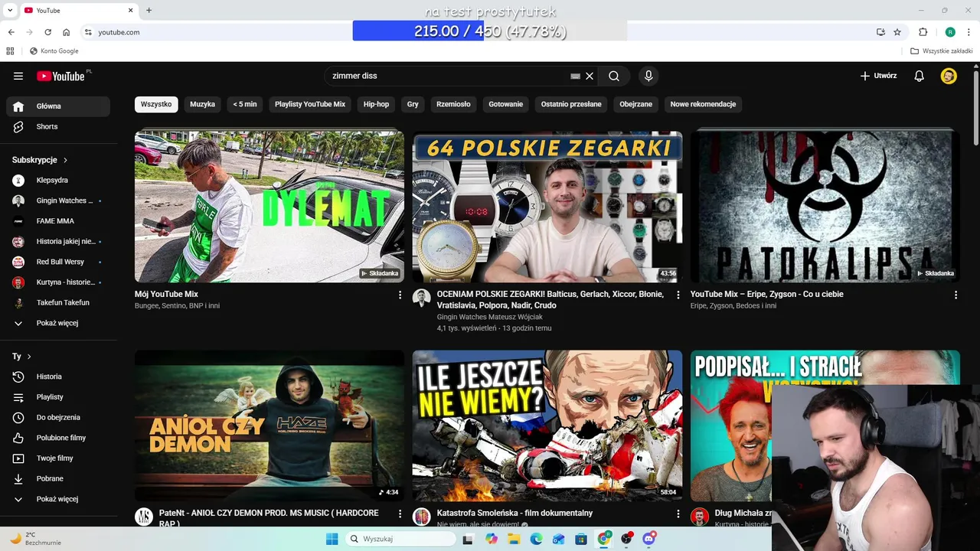
Task: Open Windows Start menu
Action: point(332,539)
